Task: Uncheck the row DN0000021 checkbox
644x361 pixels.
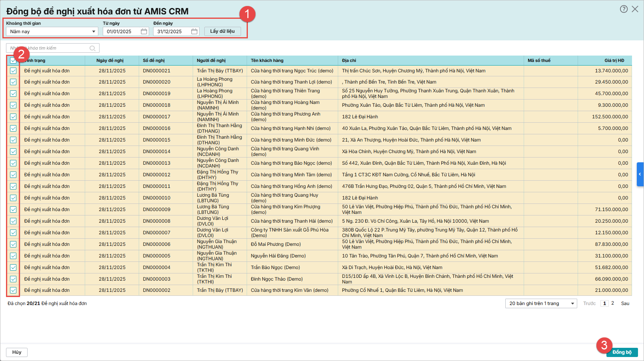Action: point(13,71)
